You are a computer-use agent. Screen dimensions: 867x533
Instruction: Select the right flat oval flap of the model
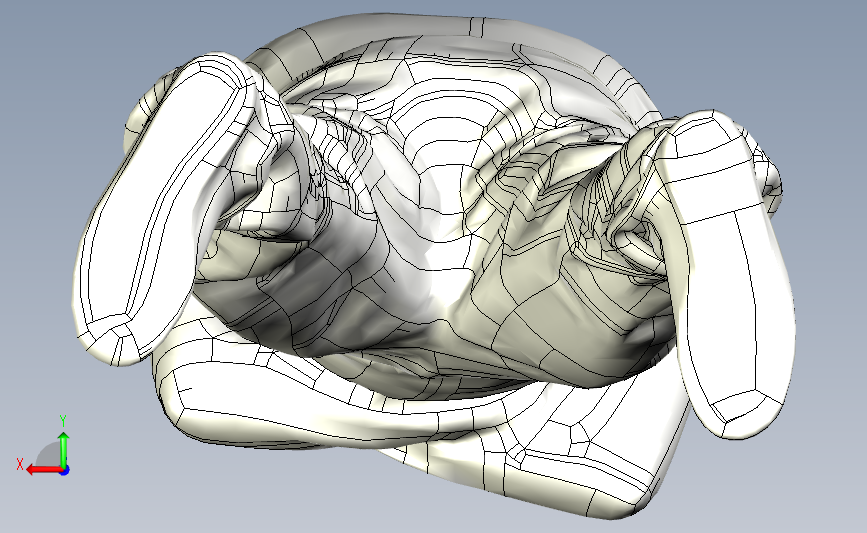[x=729, y=274]
